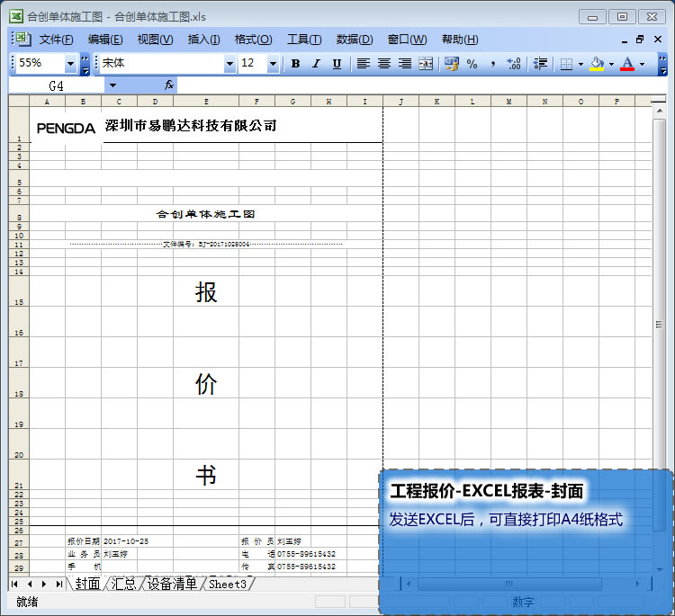Expand formatting toolbar options at right end
The height and width of the screenshot is (616, 675).
(662, 64)
